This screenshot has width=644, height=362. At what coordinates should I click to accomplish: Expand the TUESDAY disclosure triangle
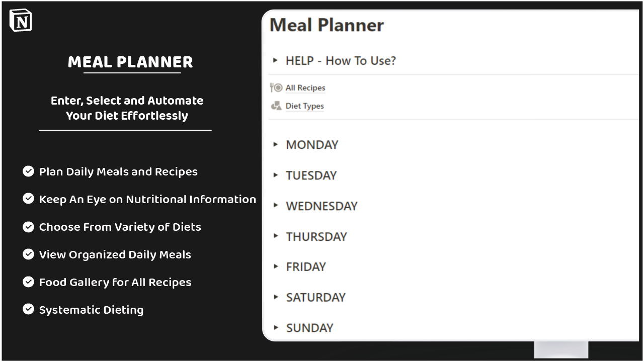point(276,175)
